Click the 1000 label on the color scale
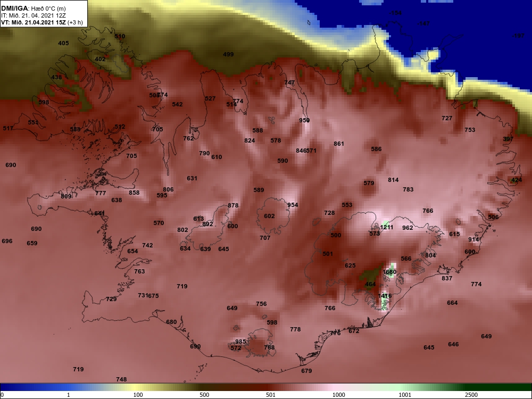 click(339, 395)
